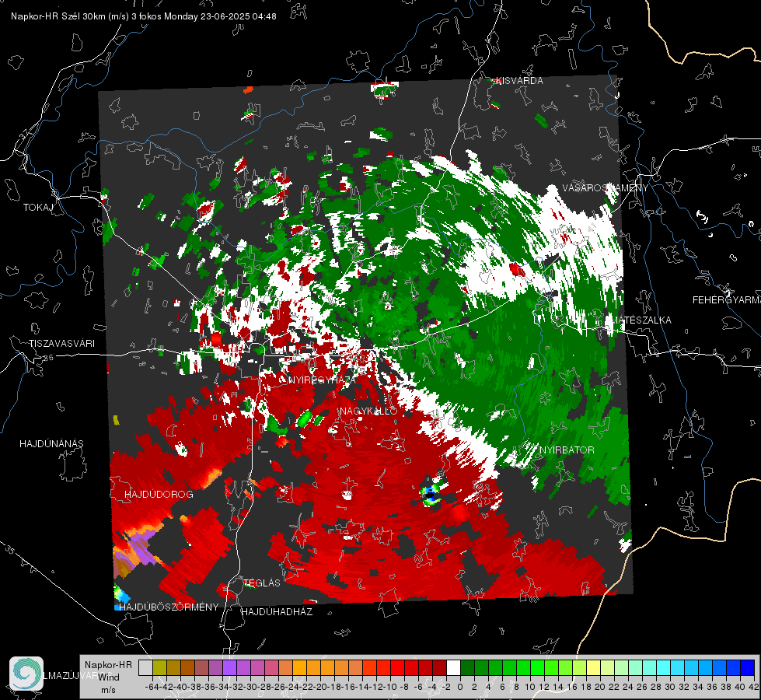Pick the darkest blue swatch at legend's right end
The width and height of the screenshot is (761, 700).
click(748, 667)
